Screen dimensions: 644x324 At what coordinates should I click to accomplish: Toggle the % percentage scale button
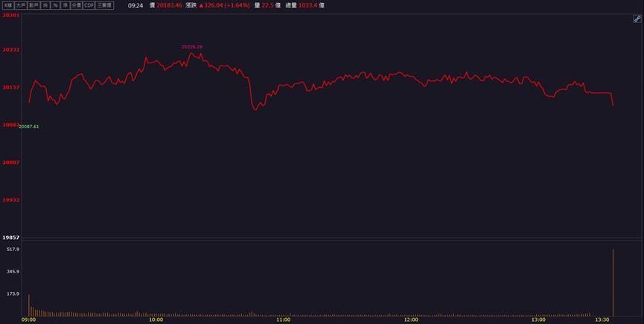pos(55,5)
